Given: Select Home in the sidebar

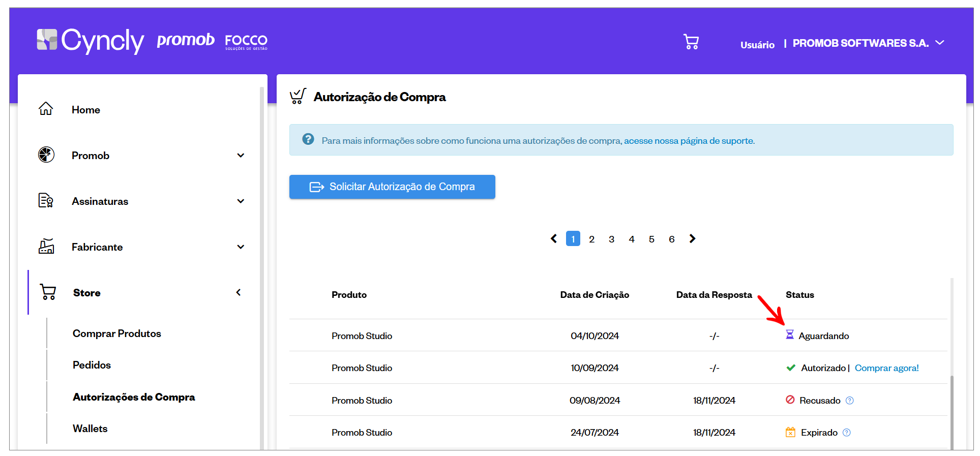Looking at the screenshot, I should pos(86,110).
